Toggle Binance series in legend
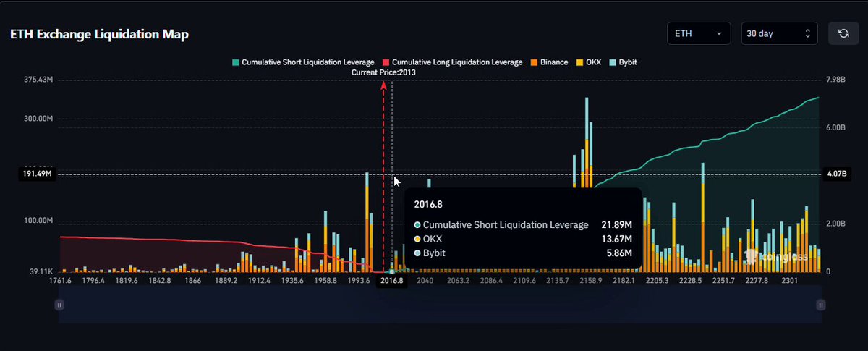The height and width of the screenshot is (351, 868). [549, 62]
